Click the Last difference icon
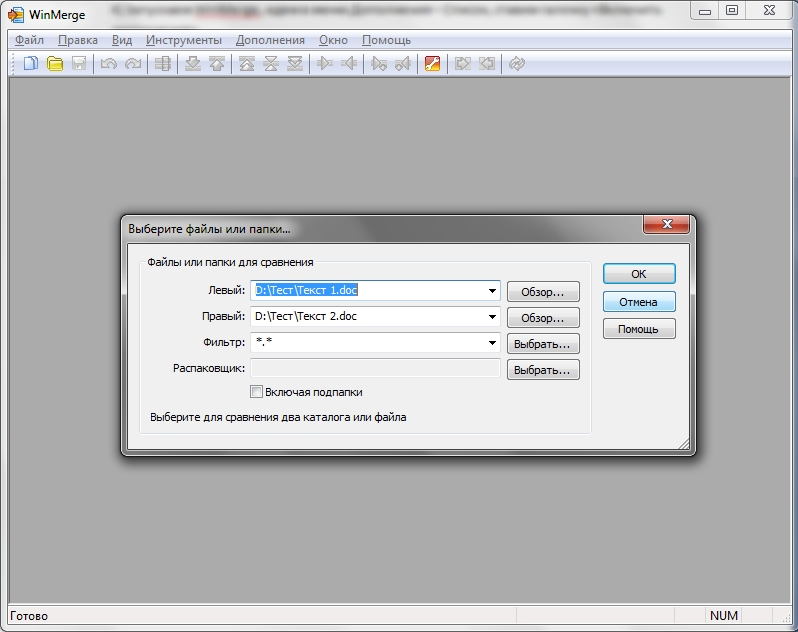Viewport: 798px width, 632px height. [x=295, y=64]
